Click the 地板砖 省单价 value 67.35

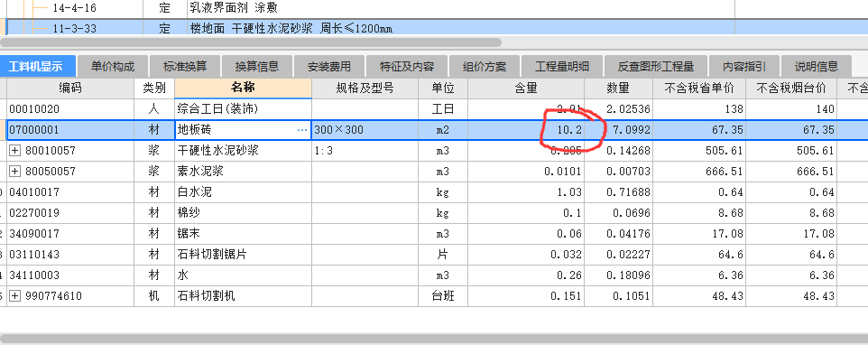coord(699,130)
